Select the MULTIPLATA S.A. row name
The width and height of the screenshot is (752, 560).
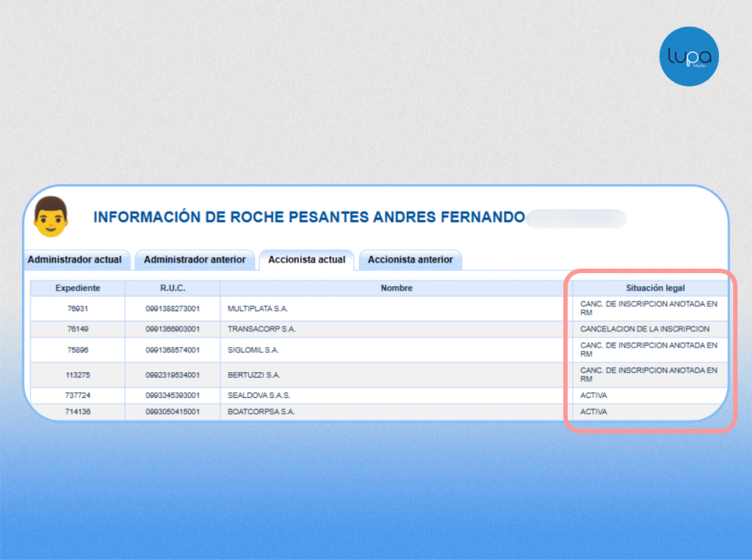(258, 309)
